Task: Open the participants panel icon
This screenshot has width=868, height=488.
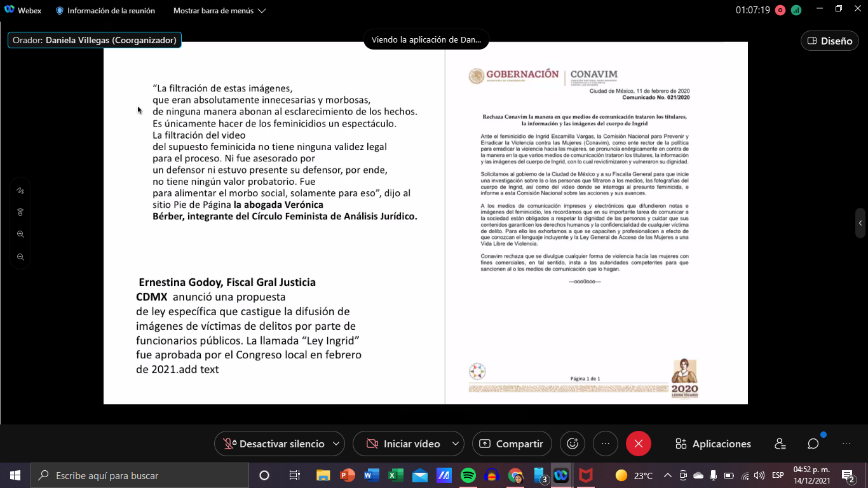Action: point(780,444)
